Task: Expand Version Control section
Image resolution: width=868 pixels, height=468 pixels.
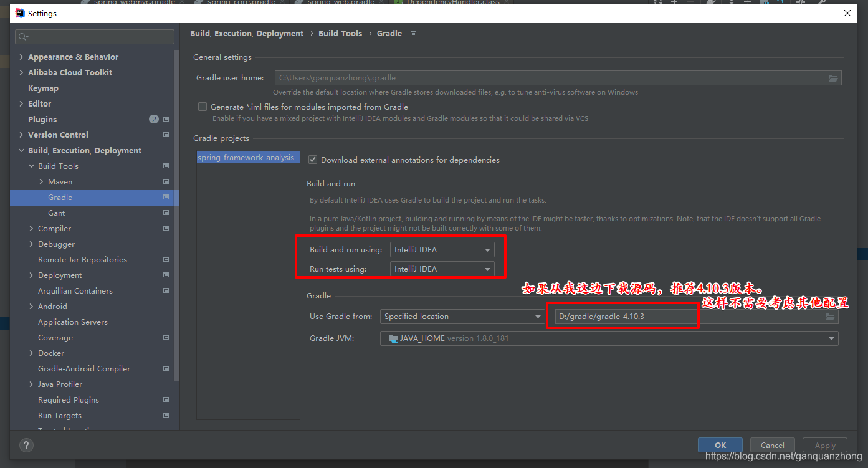Action: click(22, 135)
